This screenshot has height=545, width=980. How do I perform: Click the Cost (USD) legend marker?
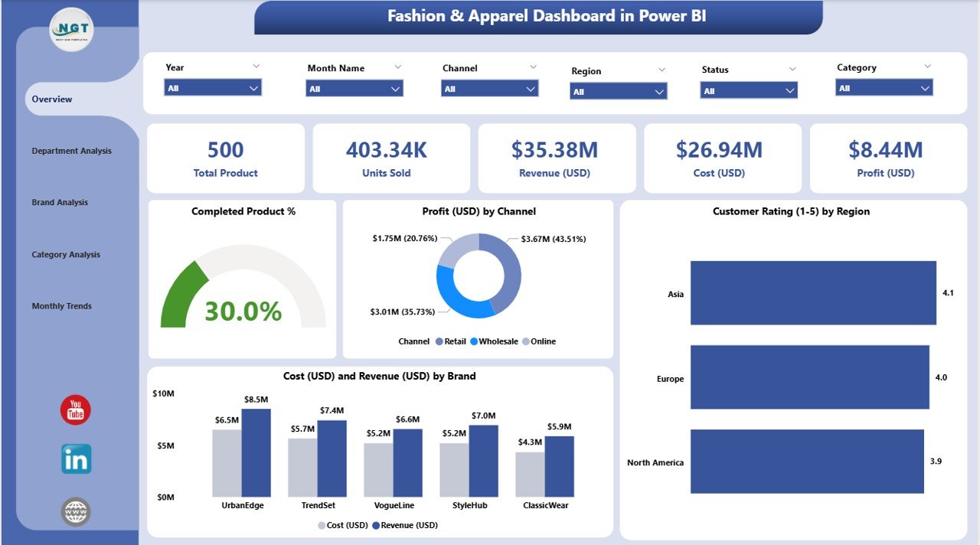point(321,525)
